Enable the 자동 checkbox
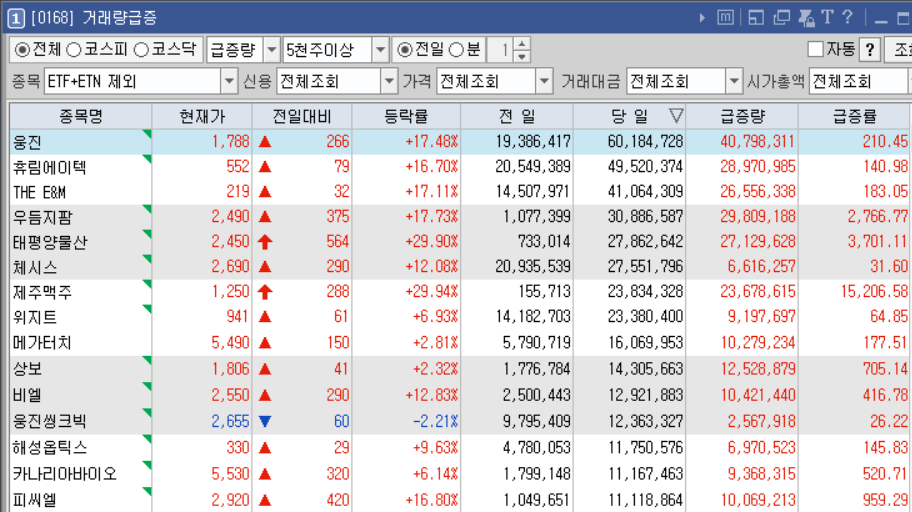The width and height of the screenshot is (912, 512). tap(815, 49)
